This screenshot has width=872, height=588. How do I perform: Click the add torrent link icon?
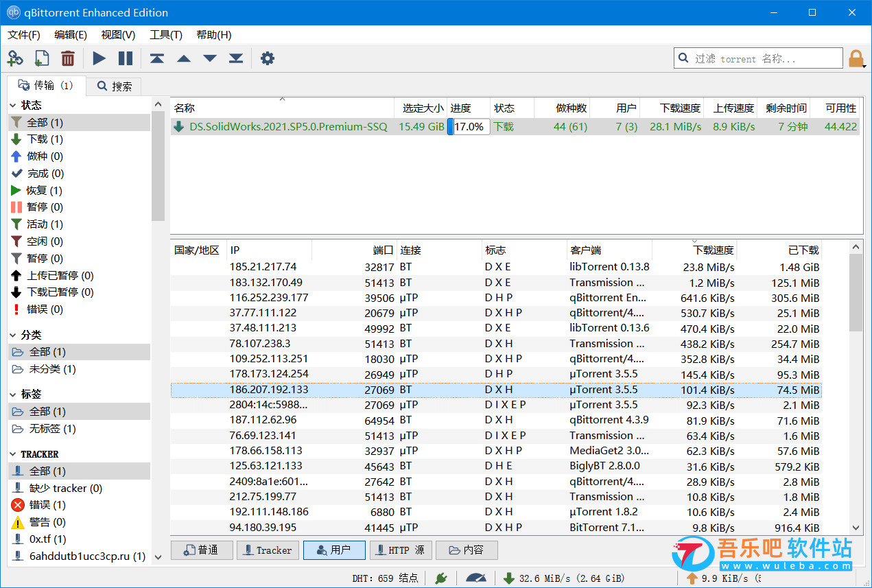15,58
